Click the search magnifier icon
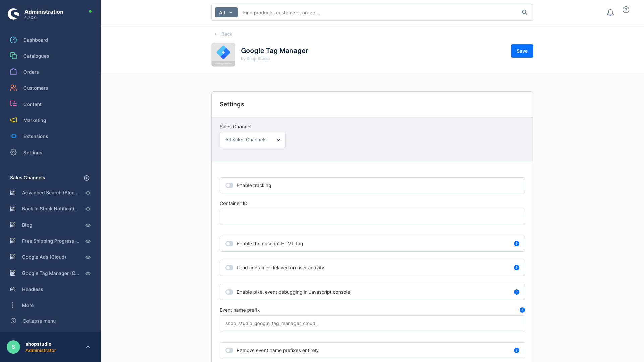This screenshot has width=644, height=362. [525, 13]
